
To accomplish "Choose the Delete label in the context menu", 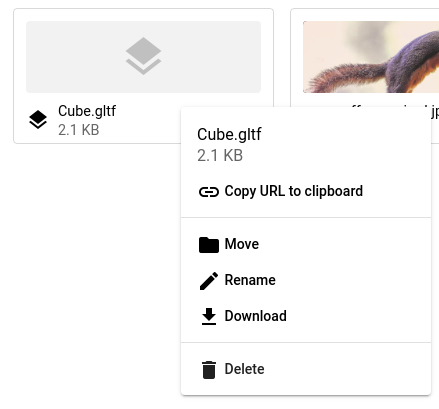I will click(x=244, y=369).
